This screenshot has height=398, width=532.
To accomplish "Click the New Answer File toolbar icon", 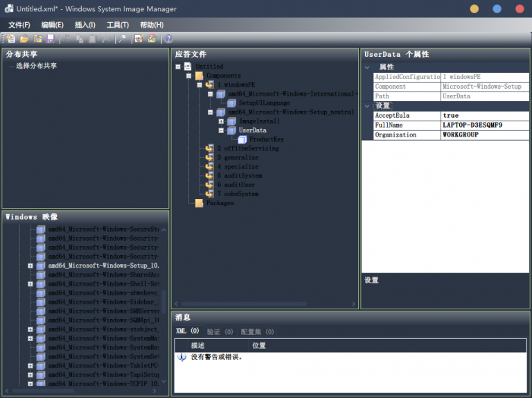I will coord(10,39).
